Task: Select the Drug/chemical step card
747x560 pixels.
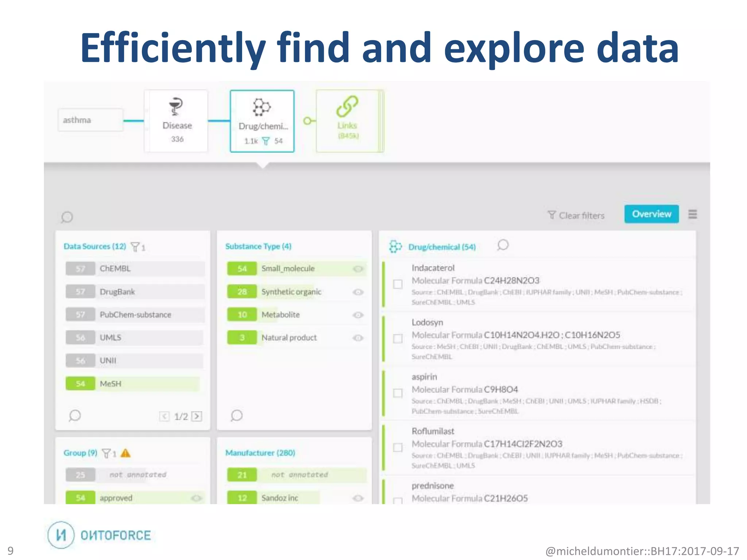Action: coord(262,121)
